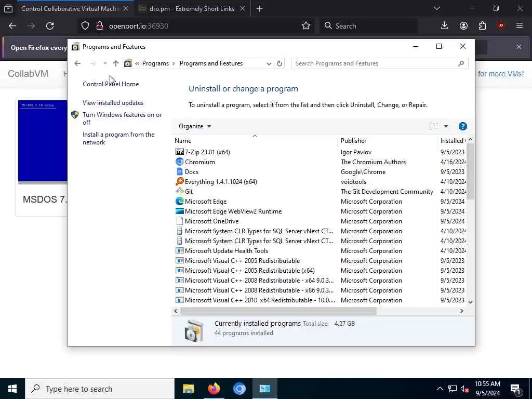This screenshot has height=399, width=532.
Task: Open the Firefox account icon
Action: pos(463,26)
